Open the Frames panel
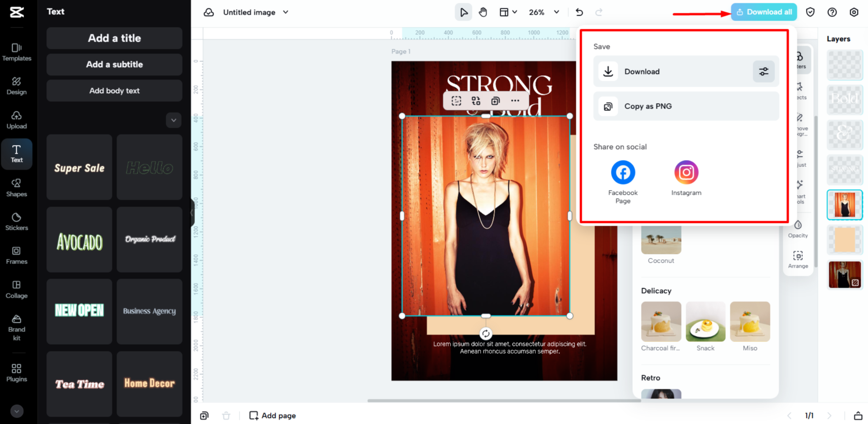 tap(16, 255)
